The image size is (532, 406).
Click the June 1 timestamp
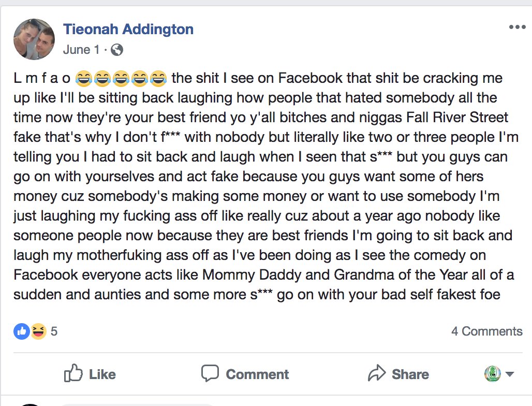pyautogui.click(x=81, y=50)
